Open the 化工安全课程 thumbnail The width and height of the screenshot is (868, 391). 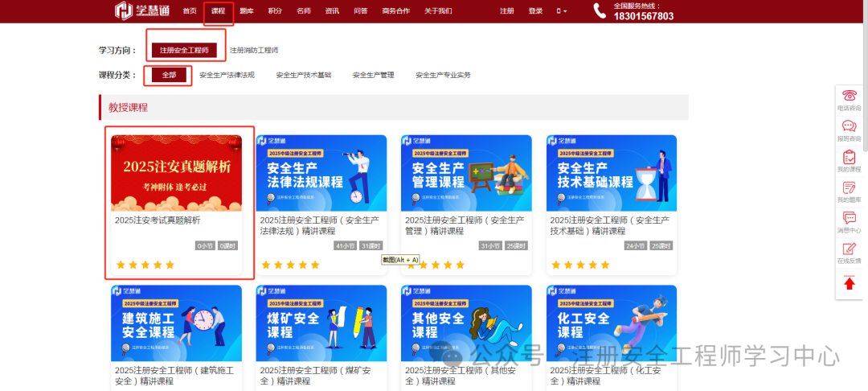point(611,323)
